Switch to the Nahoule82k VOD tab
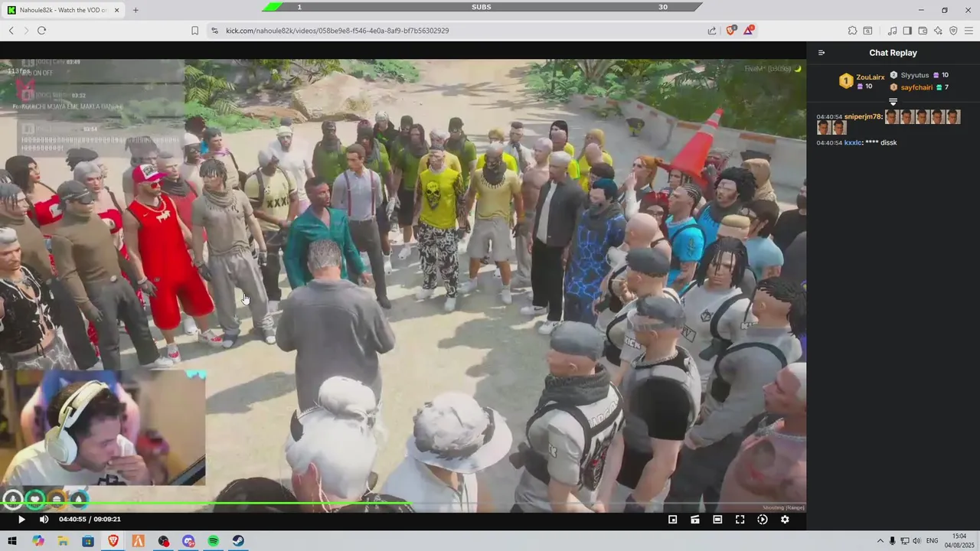This screenshot has height=551, width=980. point(63,10)
